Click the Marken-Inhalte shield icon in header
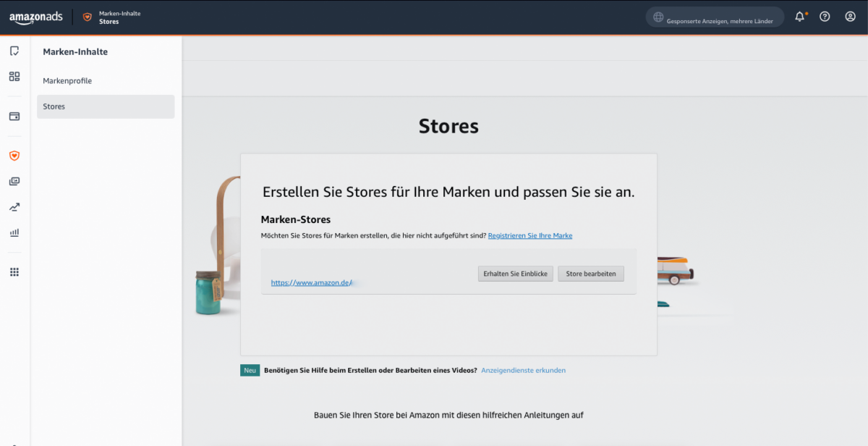The width and height of the screenshot is (868, 446). point(88,17)
